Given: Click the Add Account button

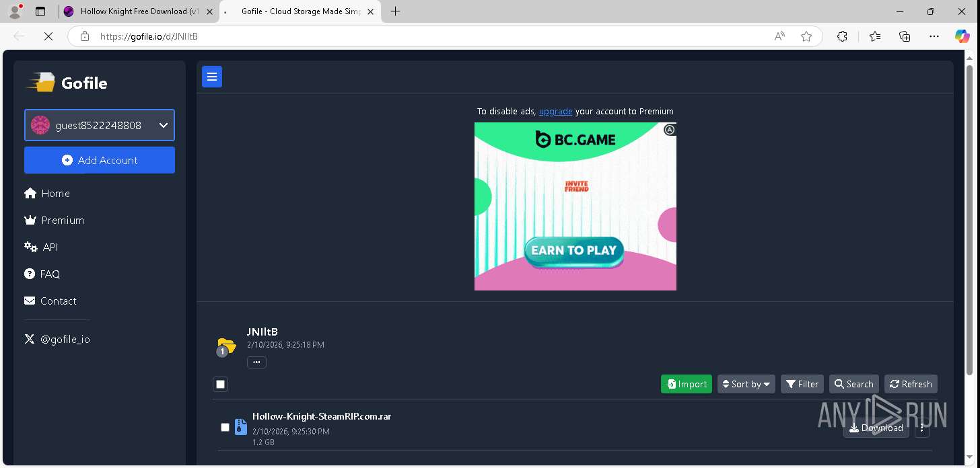Looking at the screenshot, I should [x=100, y=160].
